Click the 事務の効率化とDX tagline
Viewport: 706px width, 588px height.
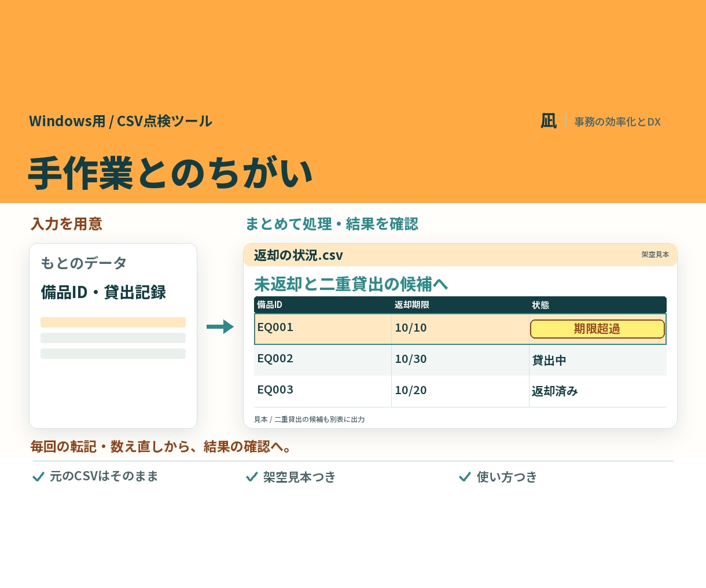(617, 122)
